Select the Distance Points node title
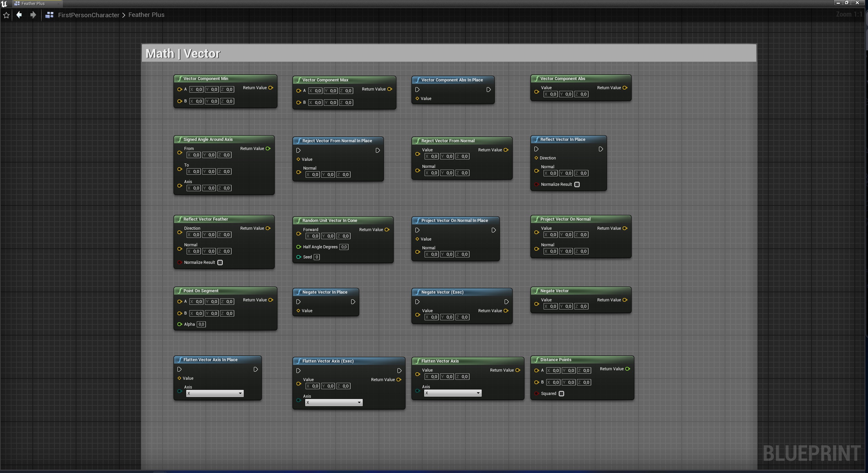 pos(556,359)
